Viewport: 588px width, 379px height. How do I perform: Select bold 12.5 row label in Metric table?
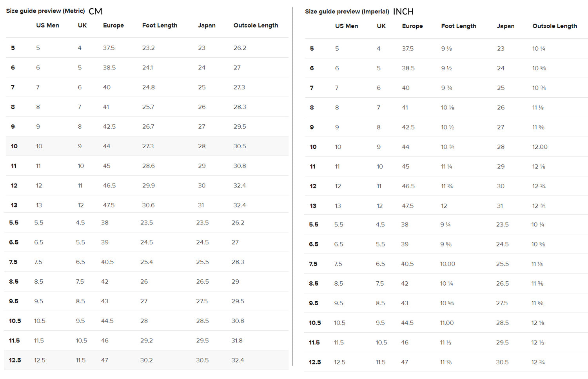coord(15,360)
